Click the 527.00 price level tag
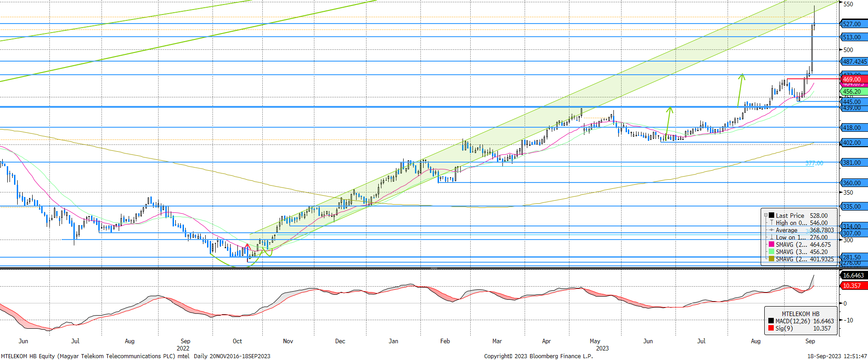Viewport: 868px width, 360px height. pyautogui.click(x=854, y=24)
